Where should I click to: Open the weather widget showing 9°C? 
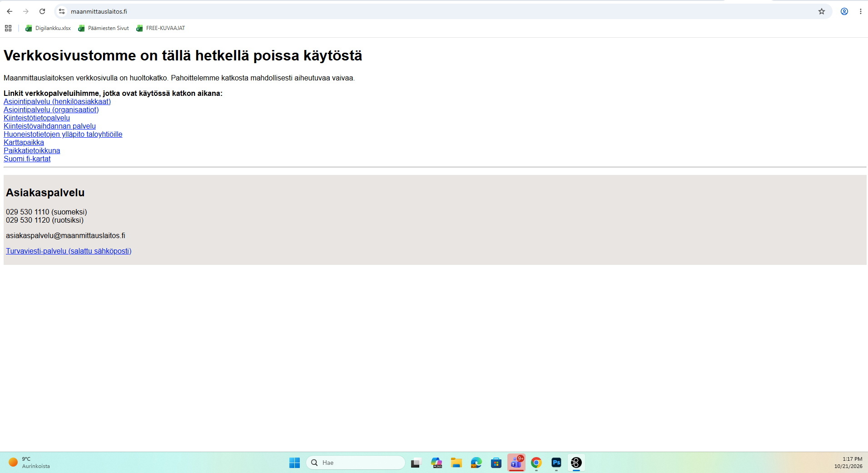(x=30, y=463)
